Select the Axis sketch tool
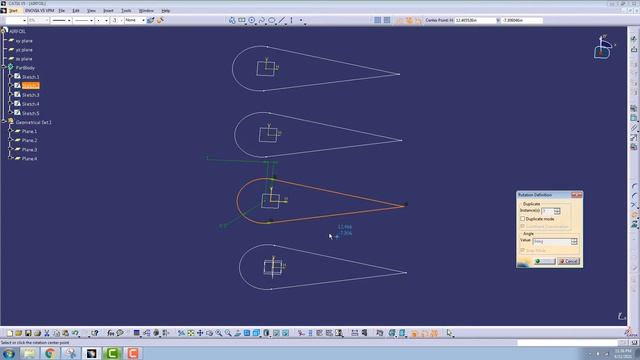 tap(291, 20)
